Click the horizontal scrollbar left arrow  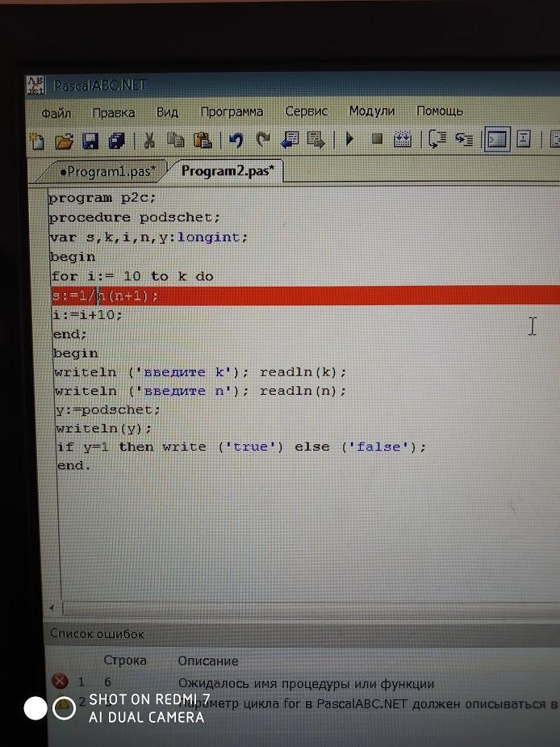52,607
